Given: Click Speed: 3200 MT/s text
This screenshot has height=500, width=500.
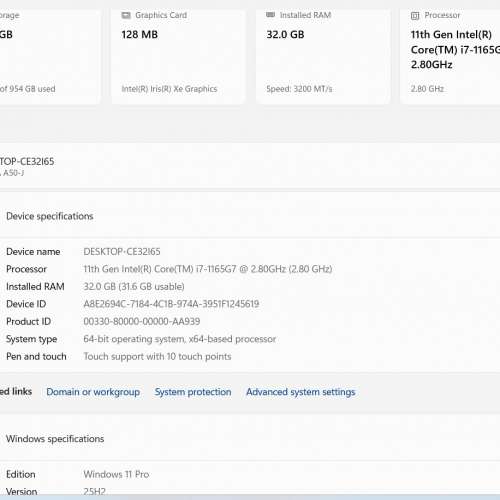Looking at the screenshot, I should [x=299, y=89].
